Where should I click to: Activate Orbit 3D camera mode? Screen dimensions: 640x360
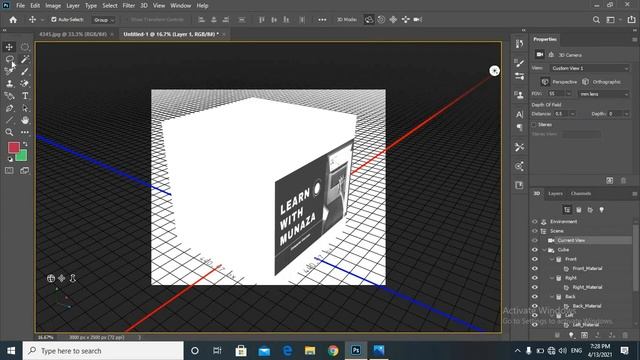tap(369, 20)
